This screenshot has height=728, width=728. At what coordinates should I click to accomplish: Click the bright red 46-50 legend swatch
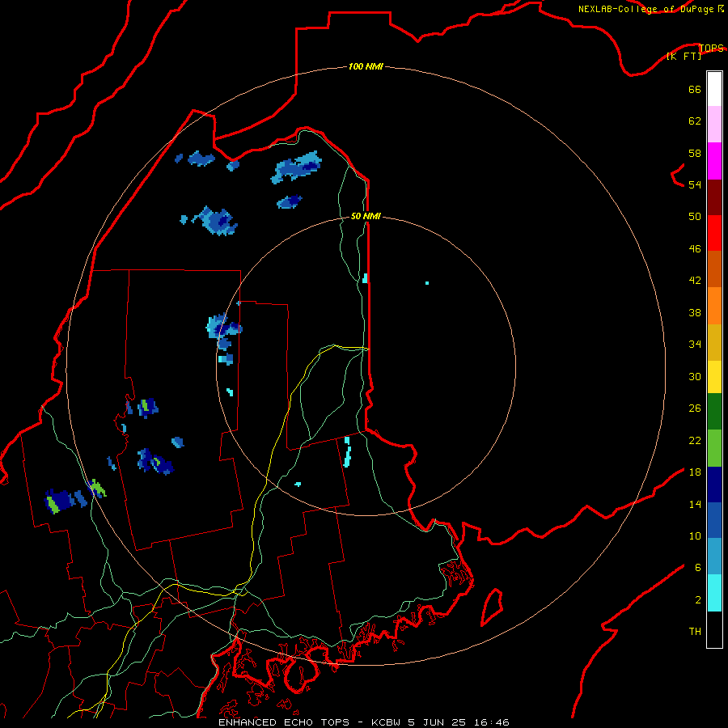click(x=714, y=233)
